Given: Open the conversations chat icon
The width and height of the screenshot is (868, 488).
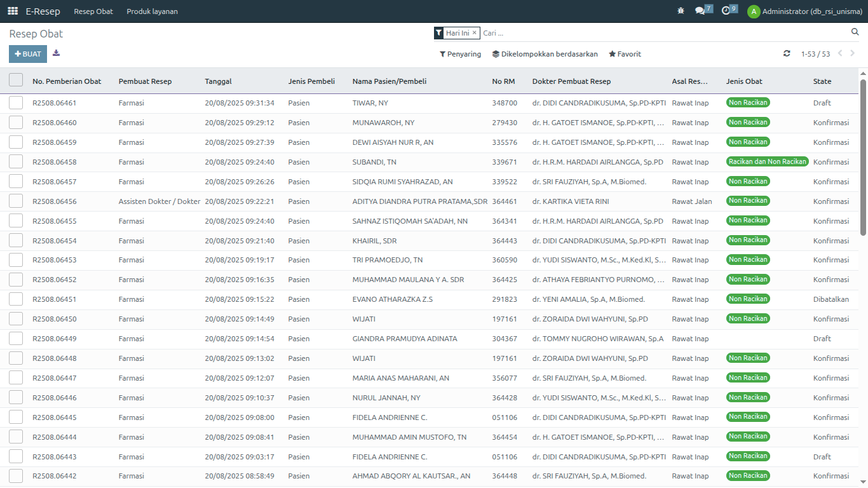Looking at the screenshot, I should tap(700, 11).
